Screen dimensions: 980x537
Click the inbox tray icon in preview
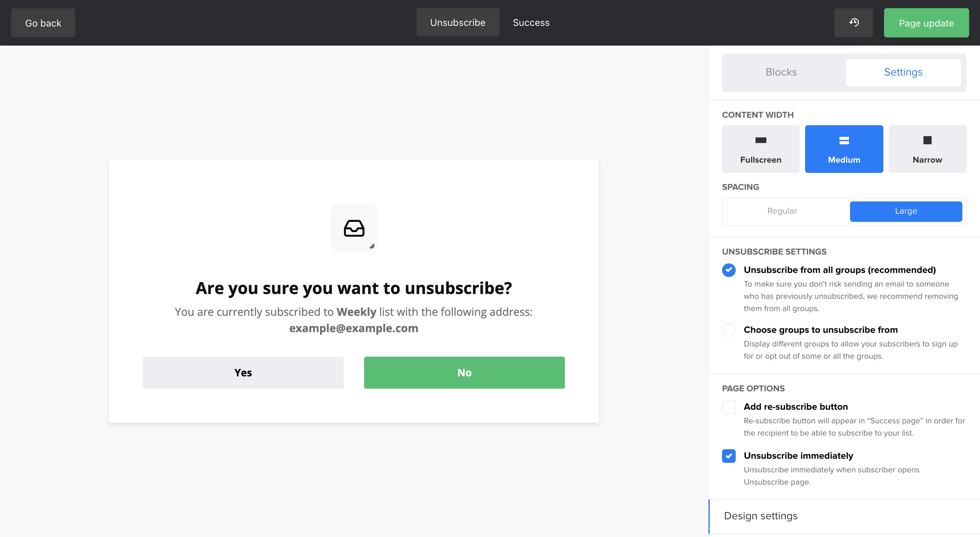(x=354, y=228)
